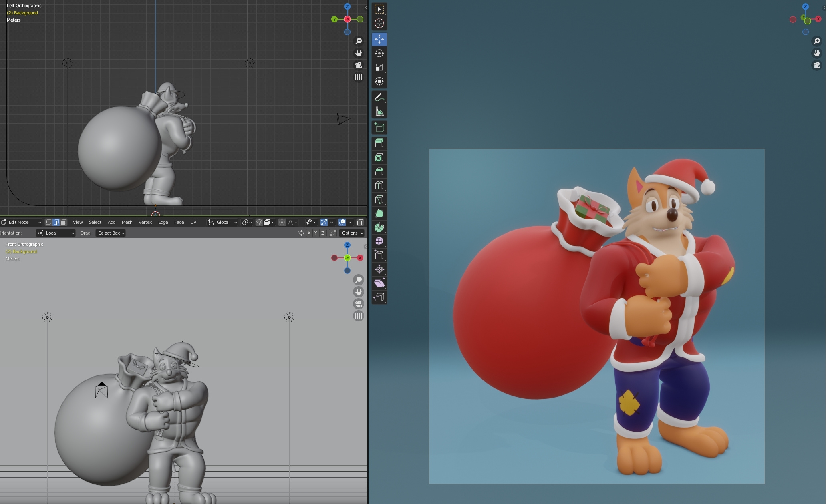The image size is (826, 504).
Task: Open object visibility and selectability dropdown
Action: (312, 222)
